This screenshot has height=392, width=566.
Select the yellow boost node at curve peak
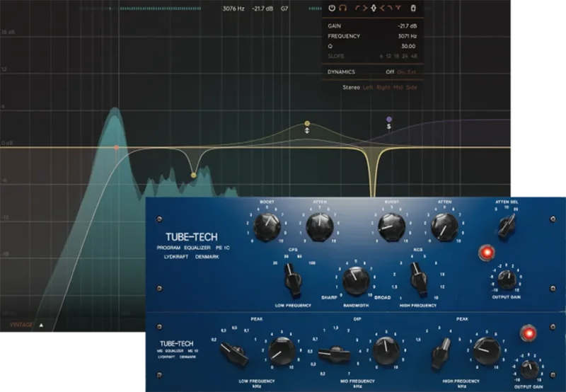[x=307, y=123]
